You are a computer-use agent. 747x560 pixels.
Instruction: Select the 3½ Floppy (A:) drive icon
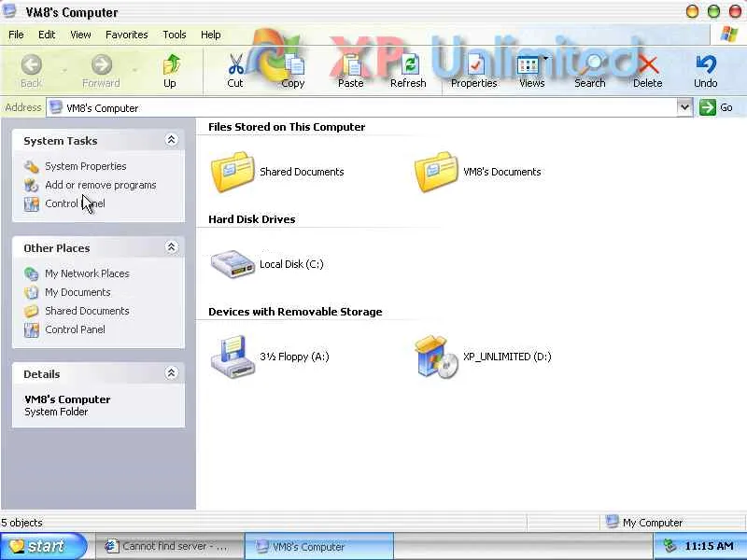coord(233,357)
